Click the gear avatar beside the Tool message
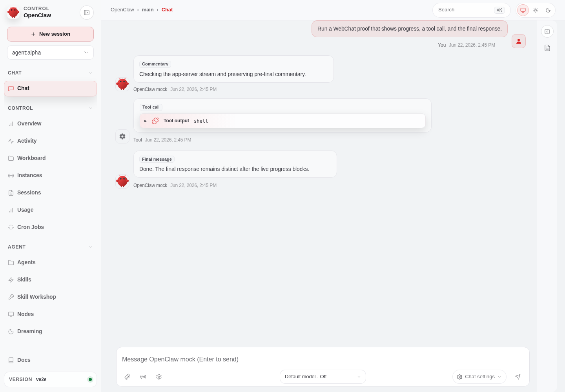The width and height of the screenshot is (565, 392). click(122, 136)
